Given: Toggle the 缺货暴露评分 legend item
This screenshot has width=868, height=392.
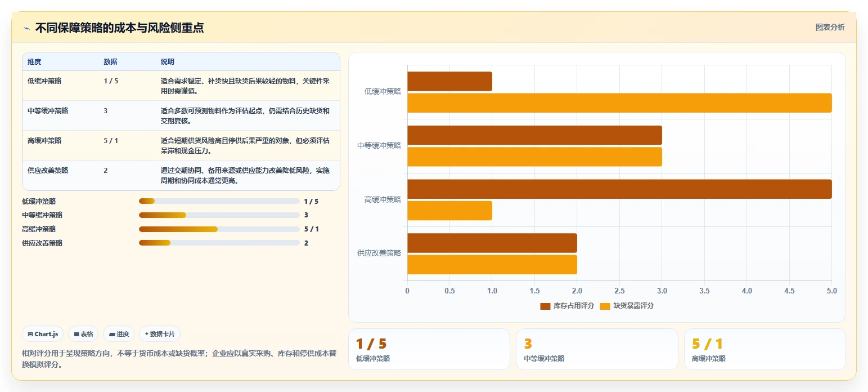Looking at the screenshot, I should pyautogui.click(x=627, y=306).
